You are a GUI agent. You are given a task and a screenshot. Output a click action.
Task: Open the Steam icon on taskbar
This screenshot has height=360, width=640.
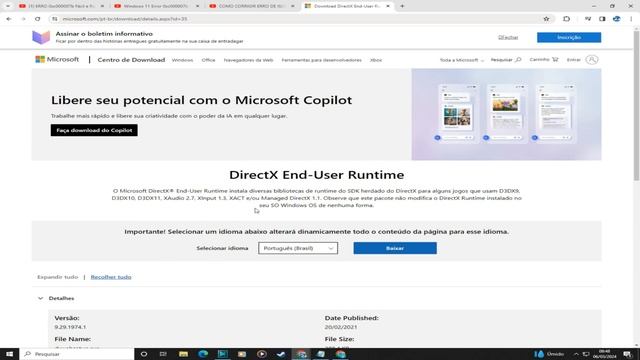tap(281, 354)
